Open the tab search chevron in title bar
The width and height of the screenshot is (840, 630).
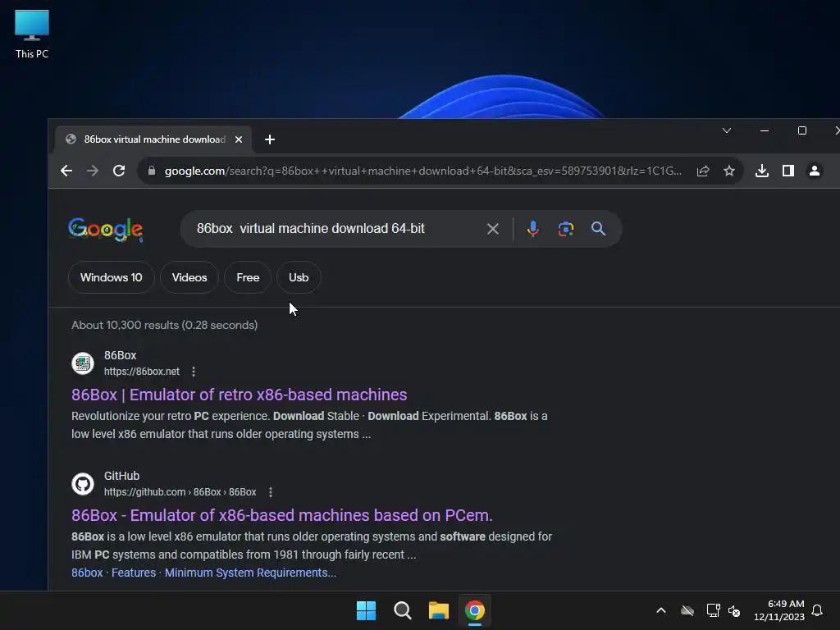(x=727, y=130)
